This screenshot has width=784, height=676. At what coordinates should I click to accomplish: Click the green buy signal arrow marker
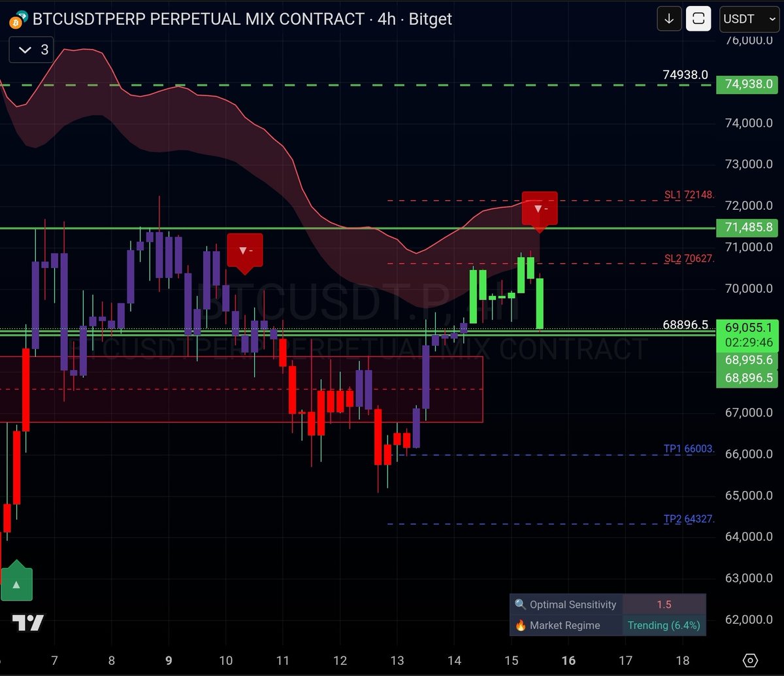point(16,581)
